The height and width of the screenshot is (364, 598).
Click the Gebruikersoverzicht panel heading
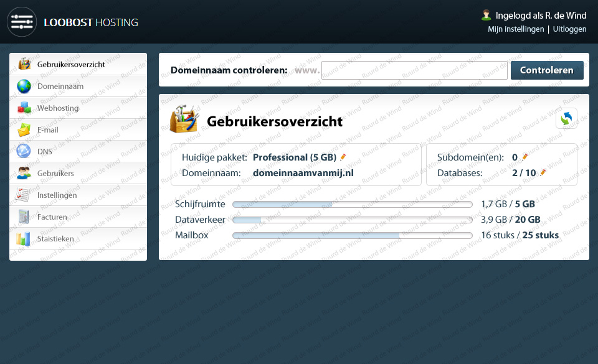275,121
